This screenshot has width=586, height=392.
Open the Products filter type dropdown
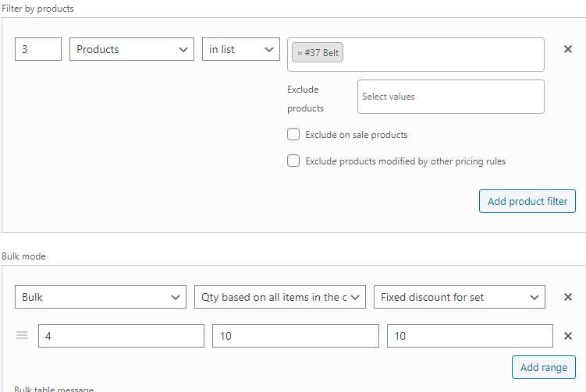point(132,49)
